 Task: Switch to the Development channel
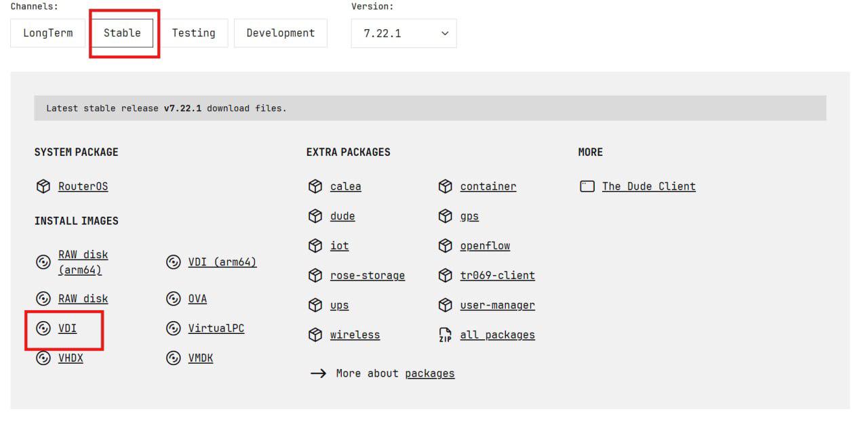tap(280, 33)
